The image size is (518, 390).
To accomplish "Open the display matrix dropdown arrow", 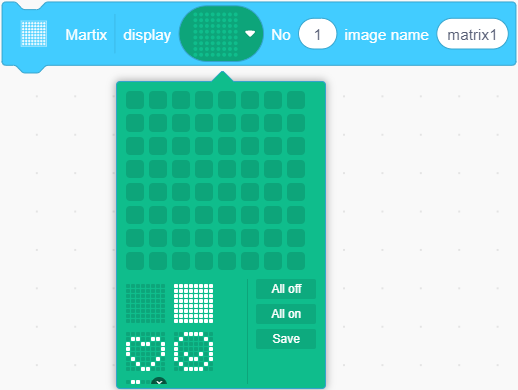I will 250,34.
